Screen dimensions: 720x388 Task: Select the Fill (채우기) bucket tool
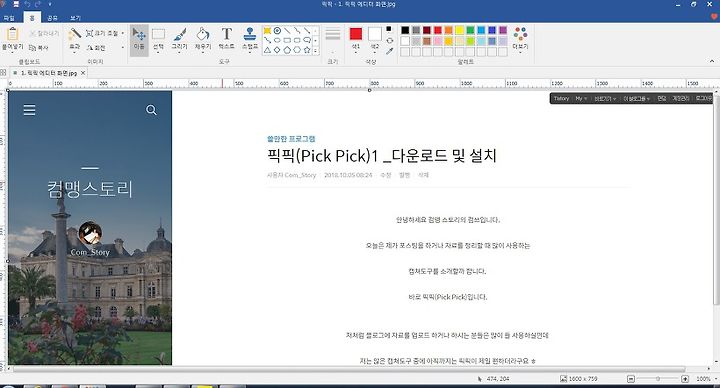(202, 38)
